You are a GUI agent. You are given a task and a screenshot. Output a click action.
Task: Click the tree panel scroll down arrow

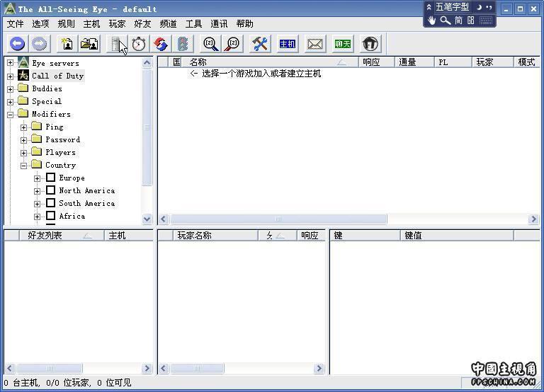(x=147, y=219)
